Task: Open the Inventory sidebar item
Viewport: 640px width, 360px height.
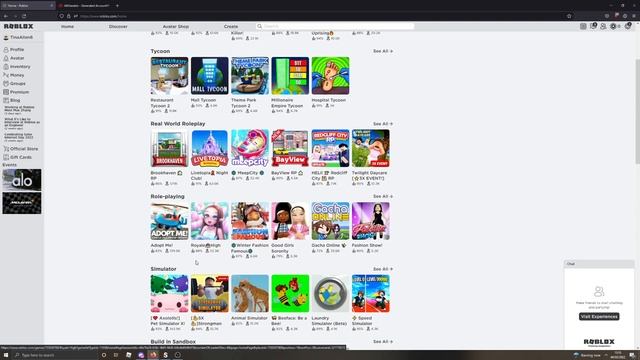Action: (16, 67)
